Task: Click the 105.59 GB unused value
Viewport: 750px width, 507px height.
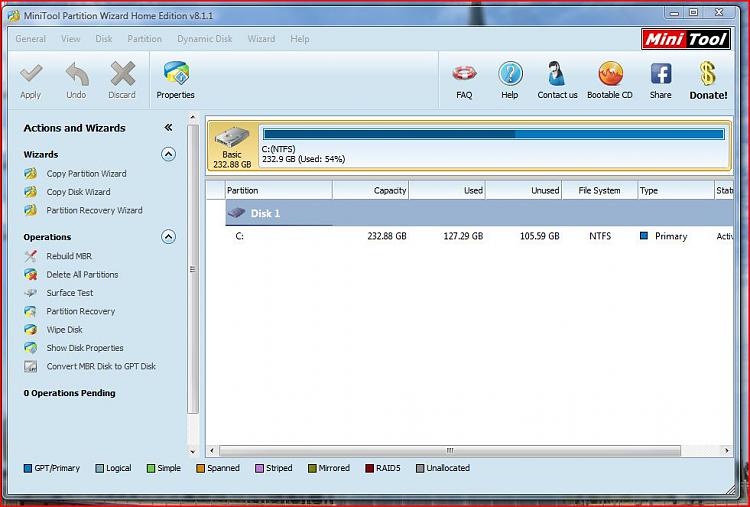Action: point(540,236)
